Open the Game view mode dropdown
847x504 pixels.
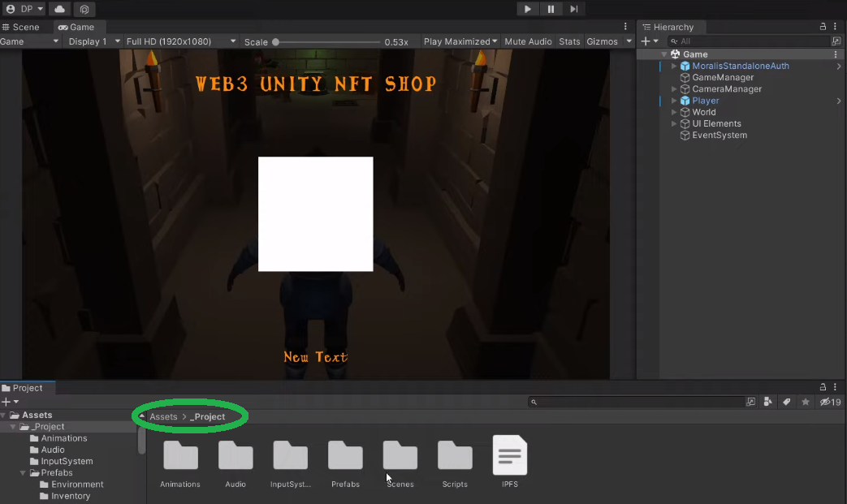30,41
